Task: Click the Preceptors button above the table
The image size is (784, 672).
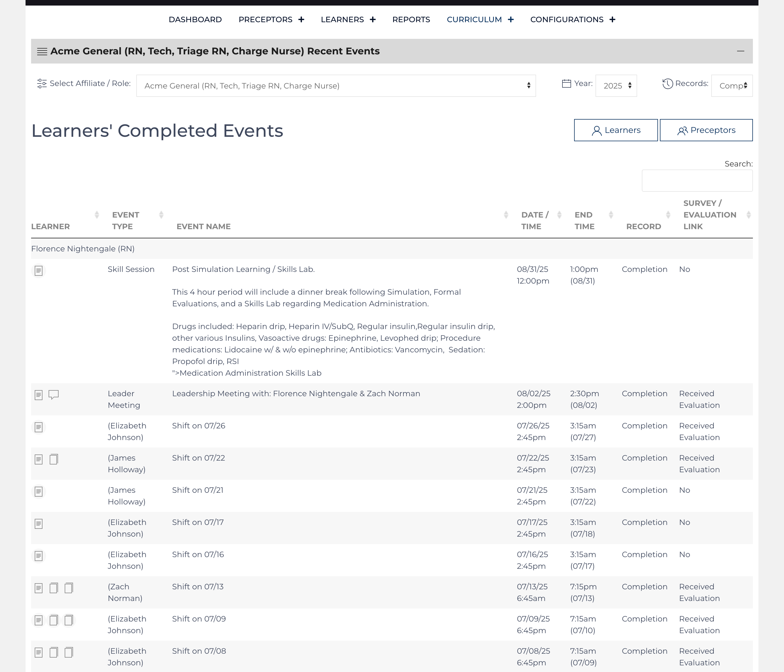Action: click(x=706, y=130)
